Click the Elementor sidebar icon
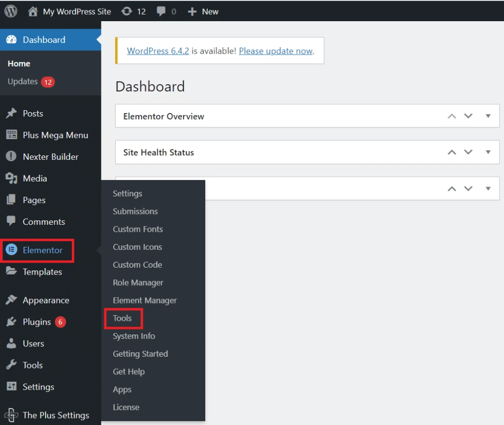The image size is (504, 425). [11, 250]
